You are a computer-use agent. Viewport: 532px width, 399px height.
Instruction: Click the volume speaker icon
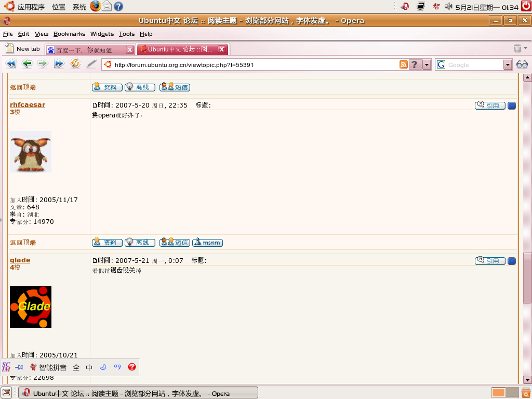[448, 6]
